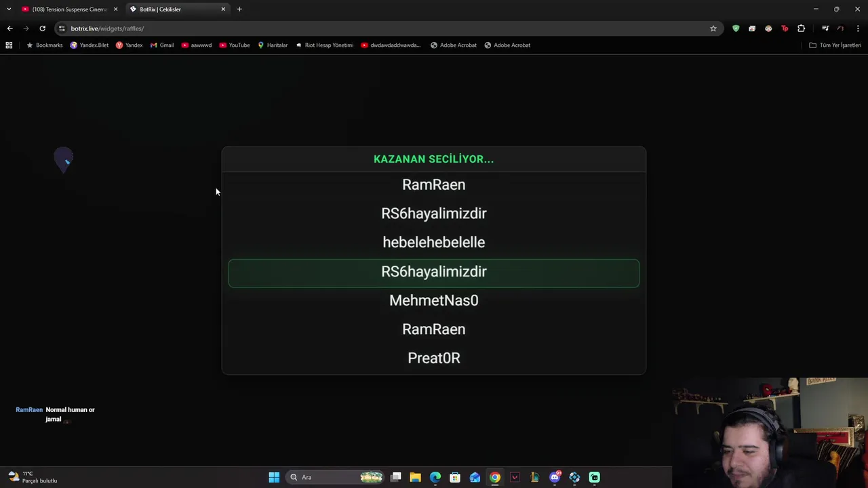Bookmark this page with the star icon
This screenshot has width=868, height=488.
713,28
